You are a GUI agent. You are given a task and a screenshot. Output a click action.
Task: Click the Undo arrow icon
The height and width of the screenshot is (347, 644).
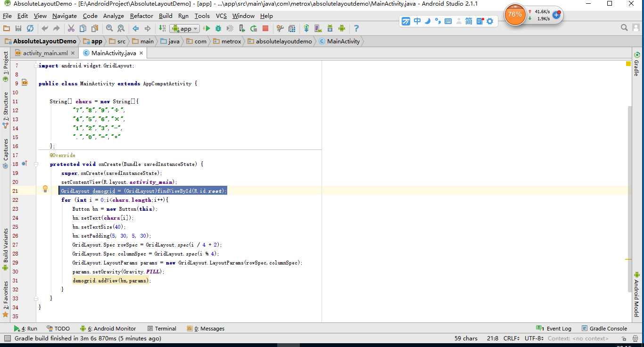pos(45,28)
